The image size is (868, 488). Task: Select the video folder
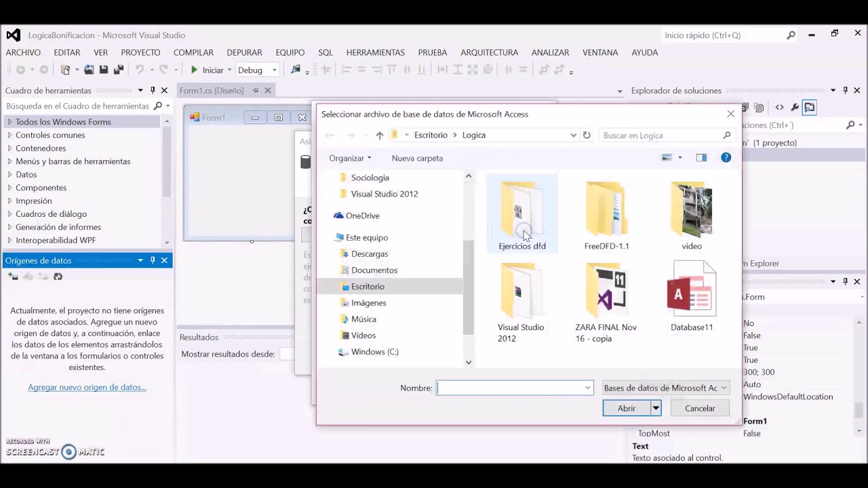point(692,216)
